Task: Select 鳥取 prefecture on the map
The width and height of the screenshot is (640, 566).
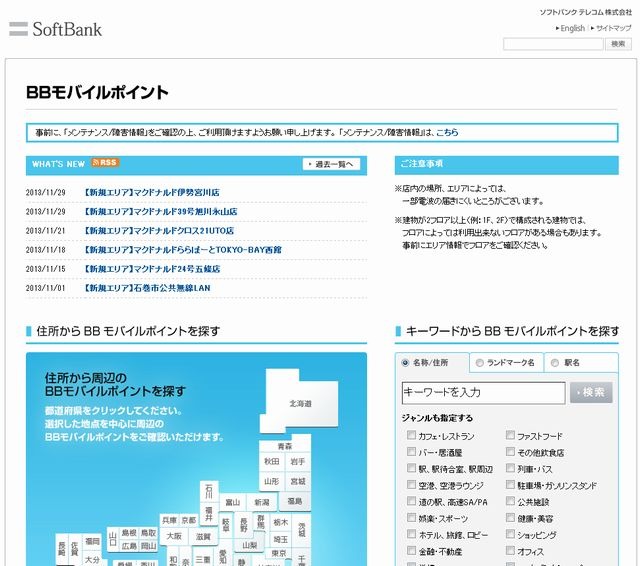Action: (x=149, y=533)
